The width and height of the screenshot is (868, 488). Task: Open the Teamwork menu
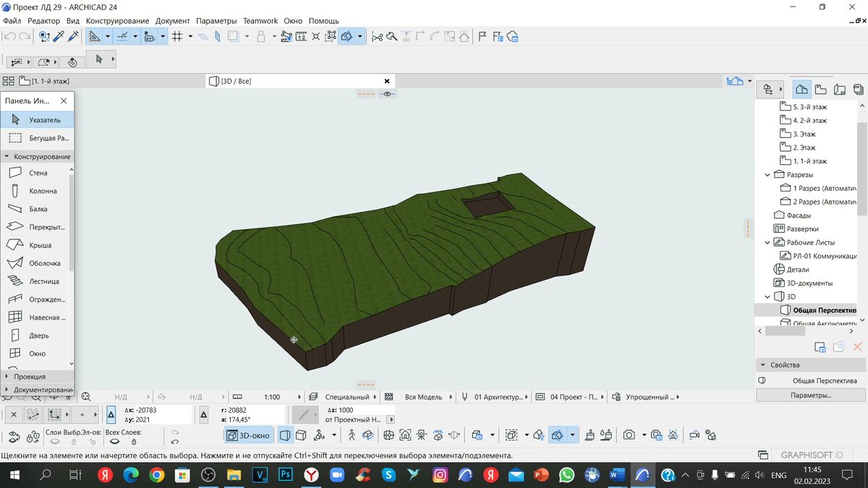tap(260, 20)
